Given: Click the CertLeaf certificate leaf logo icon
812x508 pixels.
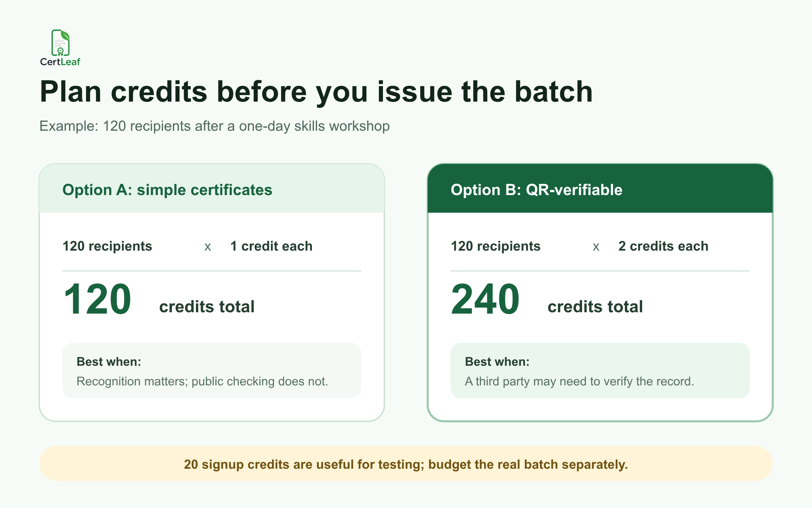Looking at the screenshot, I should [61, 43].
